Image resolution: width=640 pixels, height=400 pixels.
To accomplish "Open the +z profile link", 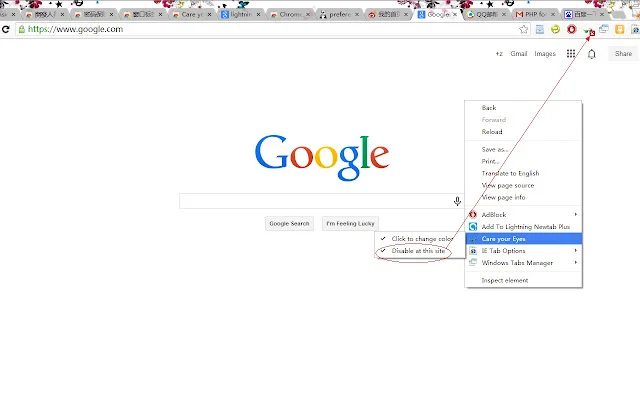I will point(499,53).
